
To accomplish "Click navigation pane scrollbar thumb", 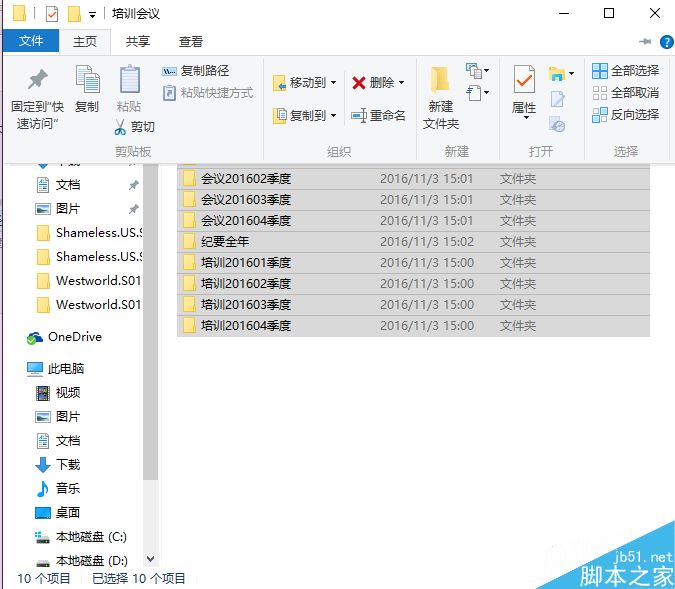I will pyautogui.click(x=150, y=322).
